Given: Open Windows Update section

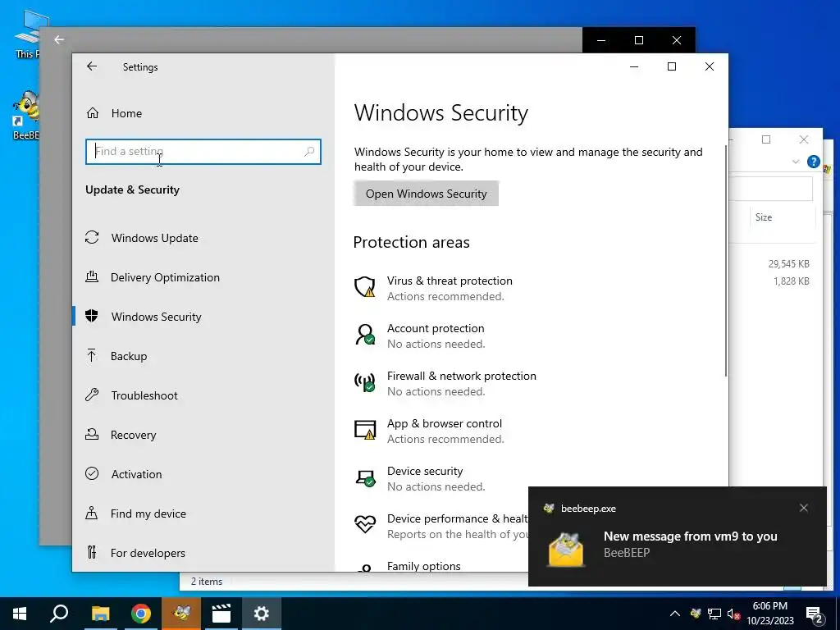Looking at the screenshot, I should tap(155, 238).
